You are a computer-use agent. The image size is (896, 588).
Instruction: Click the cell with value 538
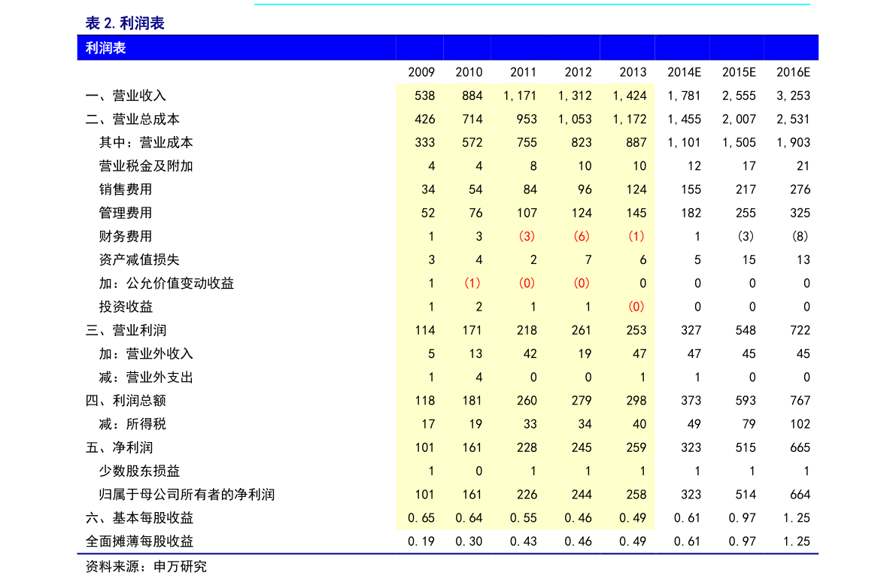424,95
